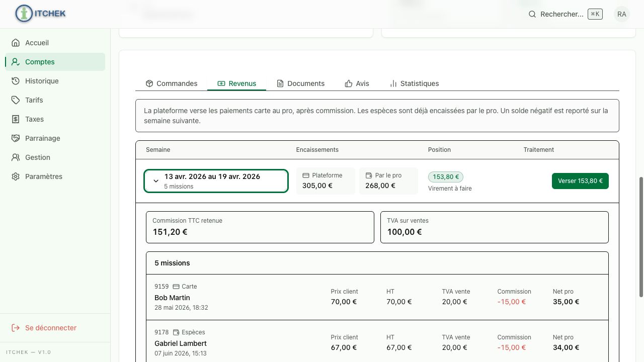Image resolution: width=644 pixels, height=362 pixels.
Task: Click the ⌘K shortcut badge
Action: point(595,14)
